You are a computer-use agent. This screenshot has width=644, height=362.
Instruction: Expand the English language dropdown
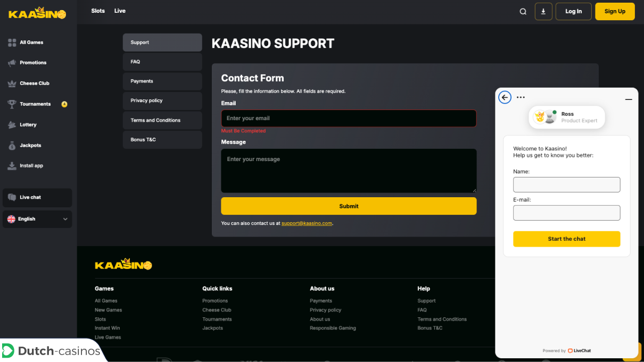37,219
